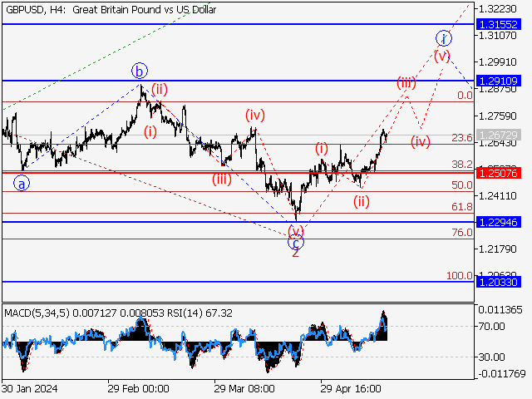Click the red "2" label below wave c
The width and height of the screenshot is (532, 399).
tap(295, 253)
